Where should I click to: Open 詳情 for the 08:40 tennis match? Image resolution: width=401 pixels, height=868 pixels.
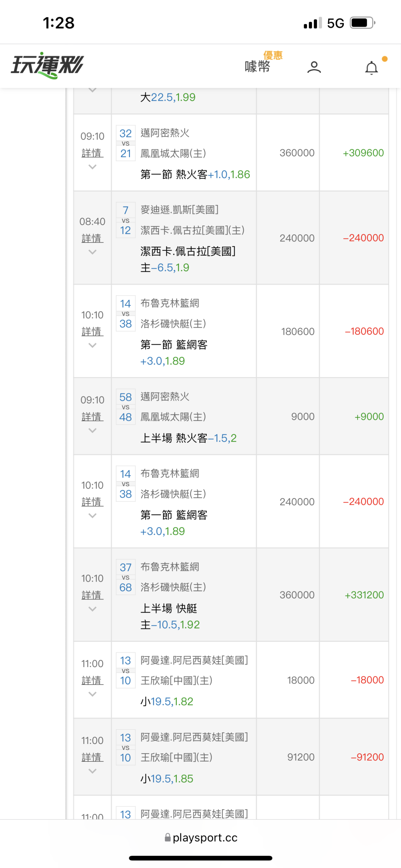coord(92,238)
